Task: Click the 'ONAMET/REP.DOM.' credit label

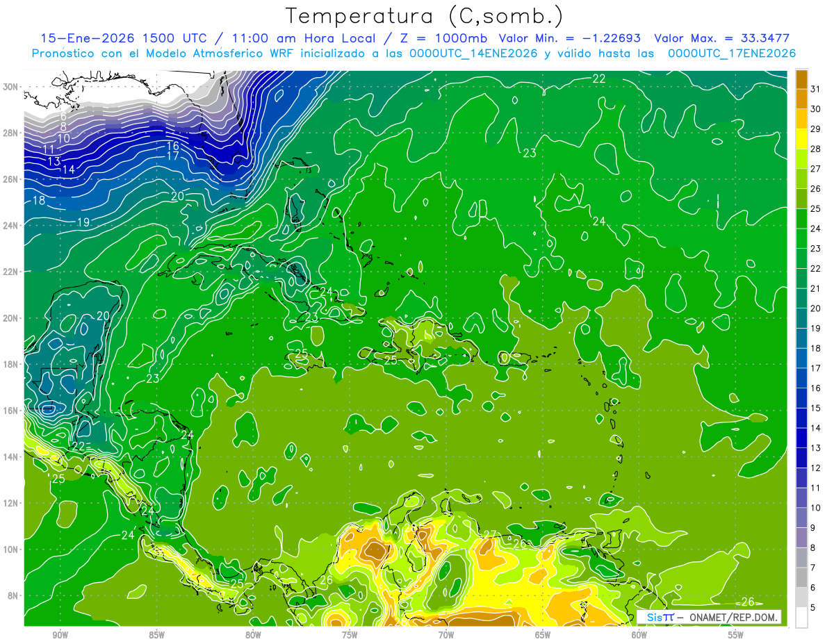Action: coord(733,618)
